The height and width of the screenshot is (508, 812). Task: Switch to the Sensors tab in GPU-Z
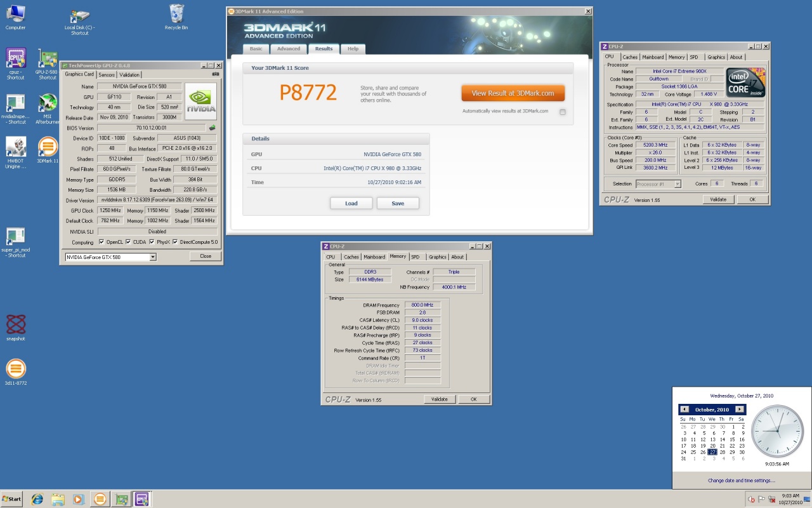pos(107,75)
